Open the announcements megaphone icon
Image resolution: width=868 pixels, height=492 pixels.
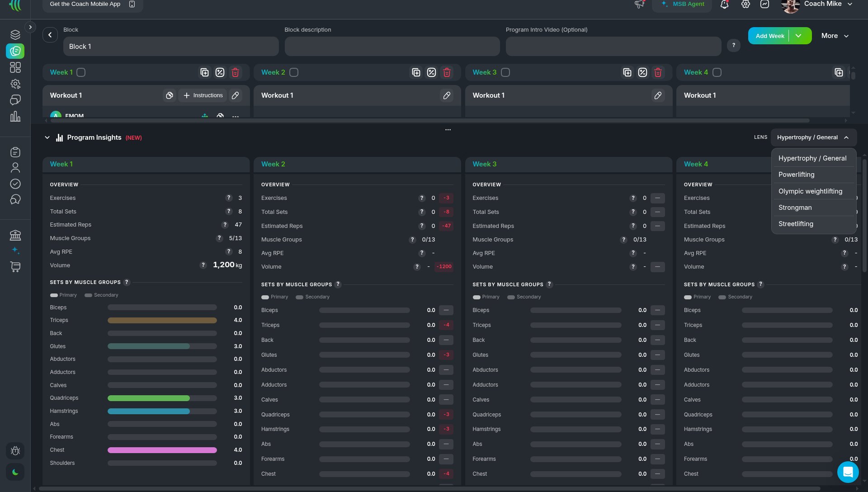(639, 5)
